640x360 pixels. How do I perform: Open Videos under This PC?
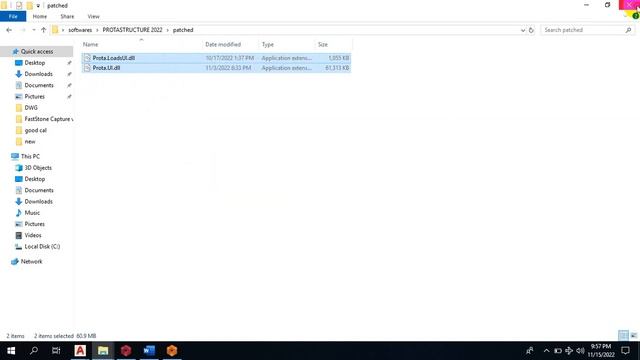(x=33, y=235)
